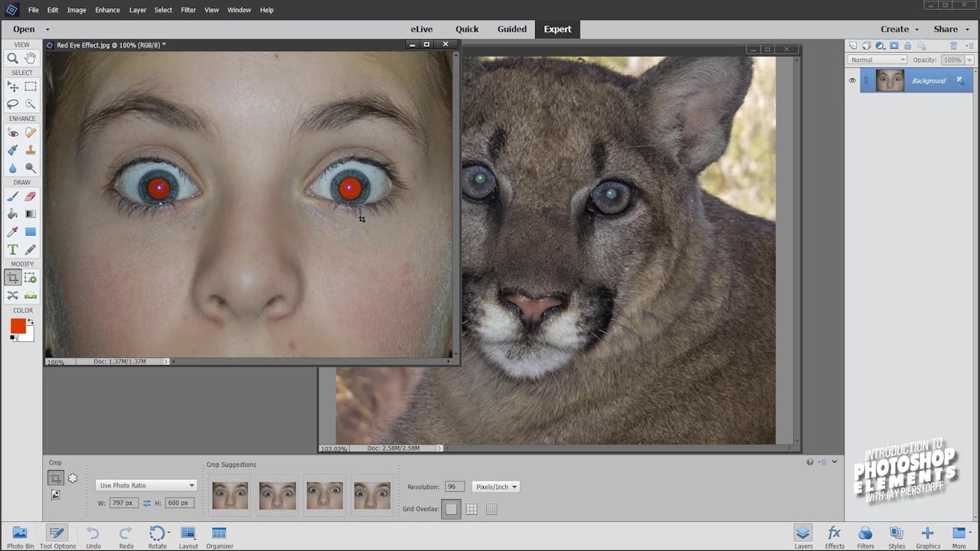Open the Organizer from the bottom bar
The image size is (980, 551).
219,534
